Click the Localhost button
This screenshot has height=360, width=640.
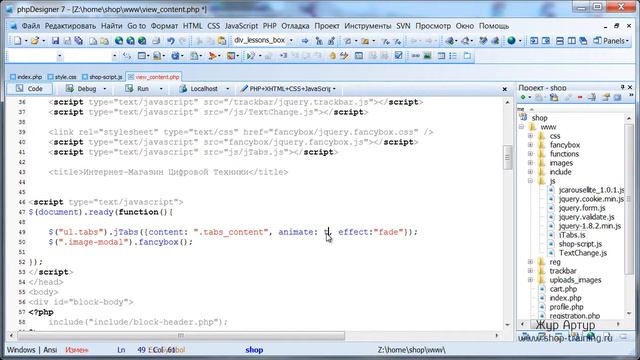tap(199, 89)
